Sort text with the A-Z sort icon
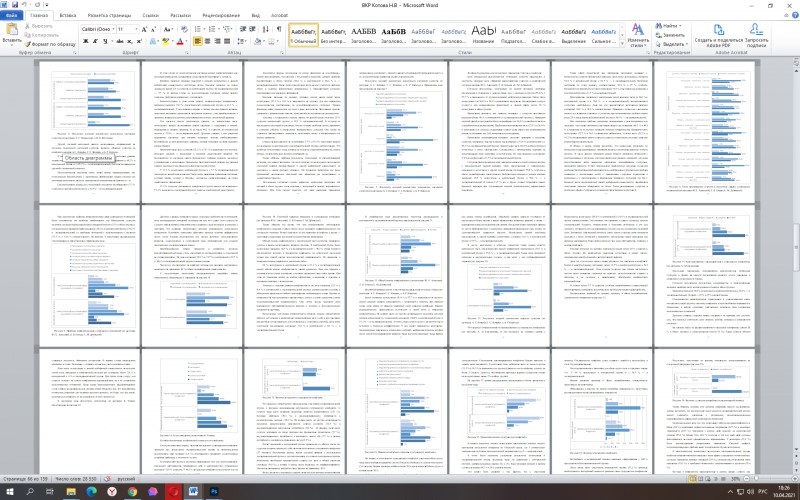800x500 pixels. tap(266, 29)
